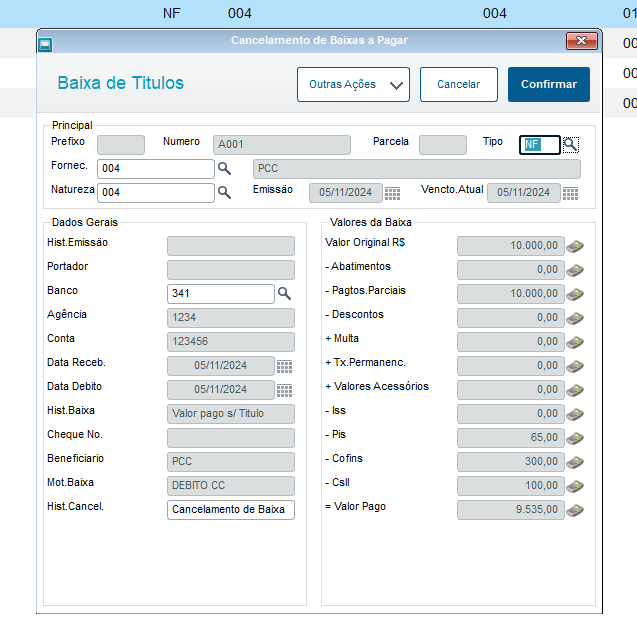Click the Csll value 100,00
Viewport: 637px width, 633px height.
tap(511, 486)
